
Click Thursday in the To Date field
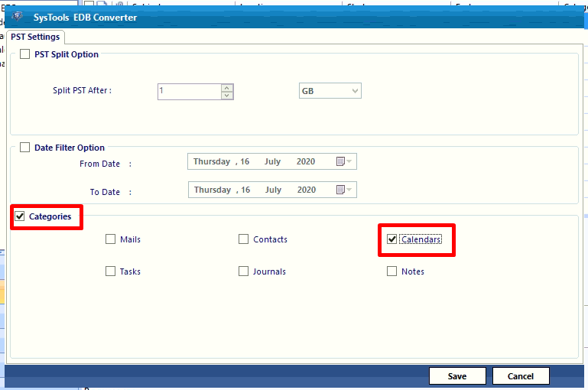coord(213,190)
